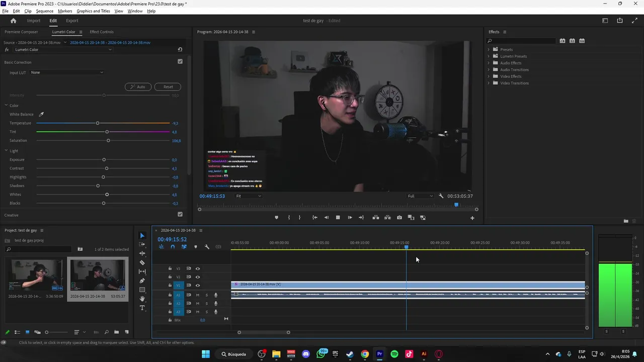This screenshot has width=644, height=362.
Task: Open Lumetri Color effect dropdown
Action: [63, 50]
